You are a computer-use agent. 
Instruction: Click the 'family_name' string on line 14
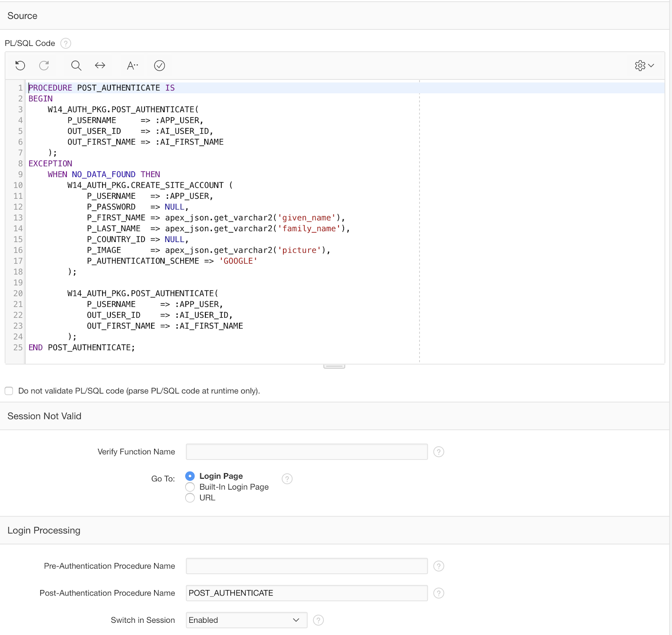[x=309, y=229]
